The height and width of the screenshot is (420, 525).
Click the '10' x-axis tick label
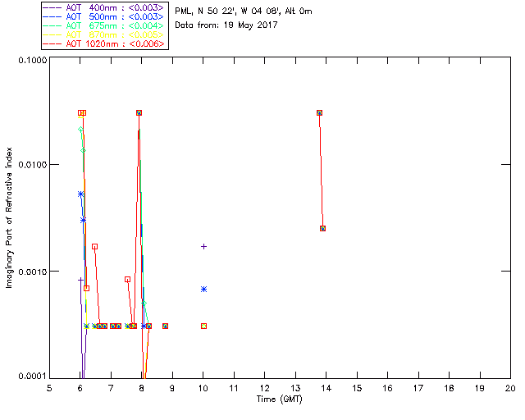(203, 388)
